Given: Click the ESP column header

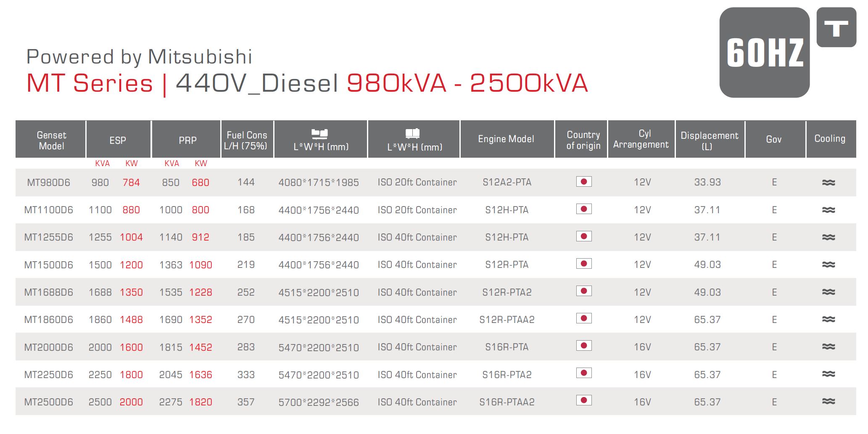Looking at the screenshot, I should pyautogui.click(x=118, y=140).
